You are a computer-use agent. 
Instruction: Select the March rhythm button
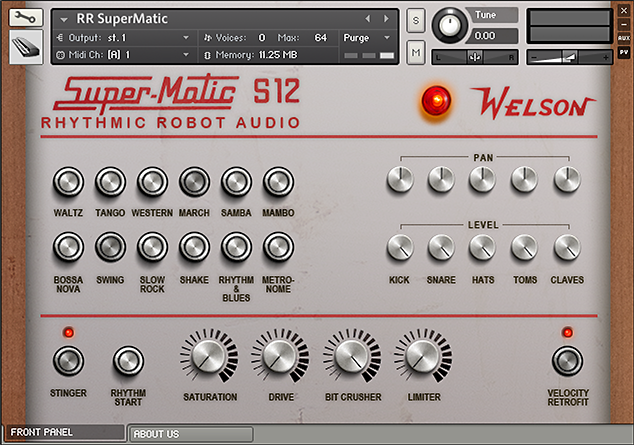click(194, 182)
